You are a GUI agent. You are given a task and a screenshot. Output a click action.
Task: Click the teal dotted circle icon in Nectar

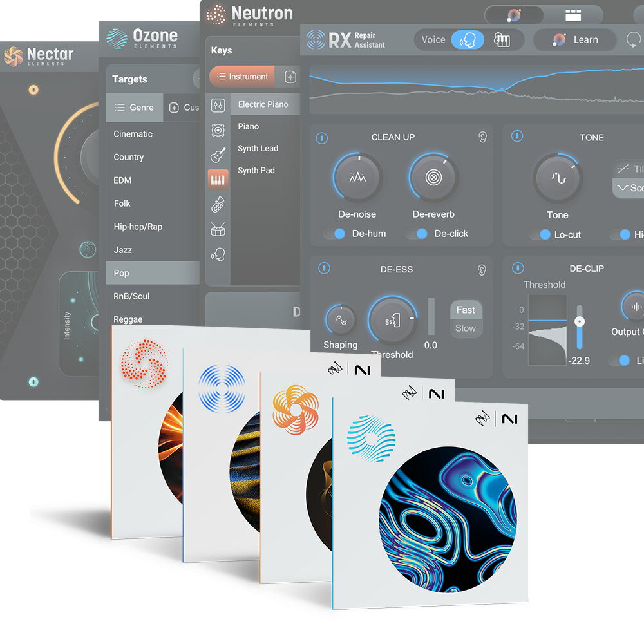[88, 249]
